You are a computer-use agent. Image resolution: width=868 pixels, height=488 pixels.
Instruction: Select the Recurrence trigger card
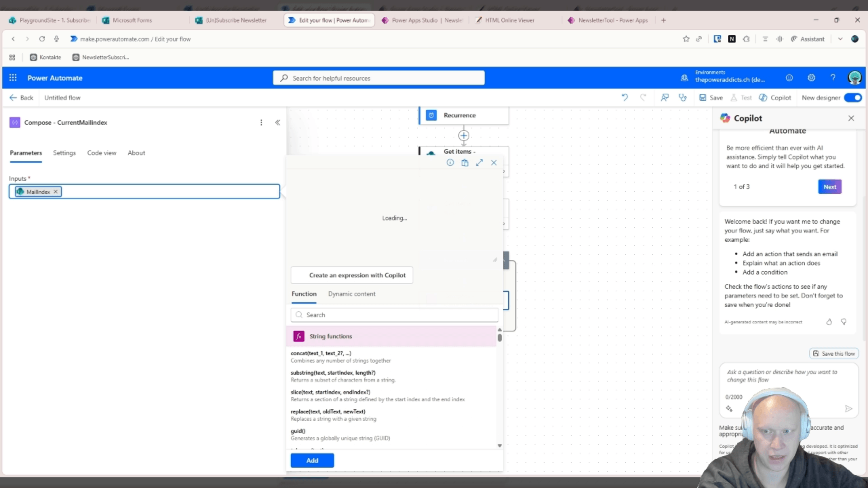(x=464, y=115)
